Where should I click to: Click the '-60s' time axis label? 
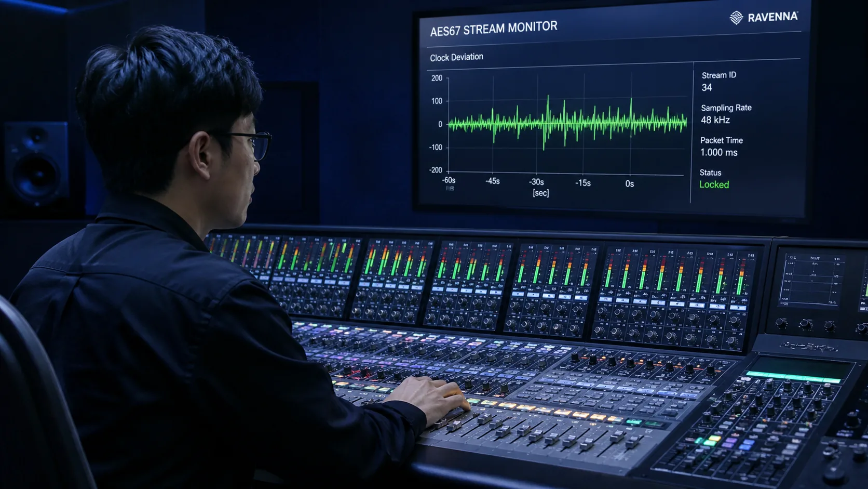click(449, 180)
